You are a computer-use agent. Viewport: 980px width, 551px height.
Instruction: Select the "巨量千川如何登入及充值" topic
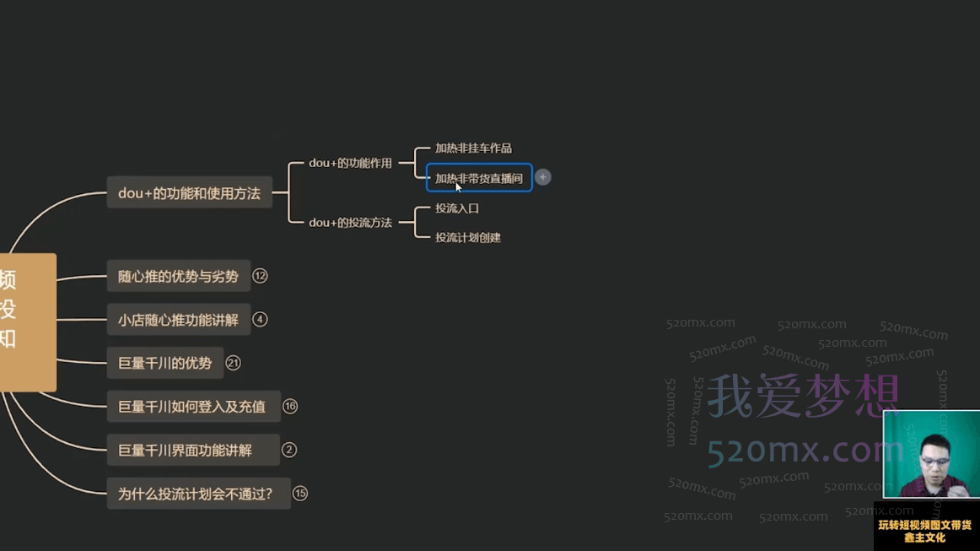[192, 406]
